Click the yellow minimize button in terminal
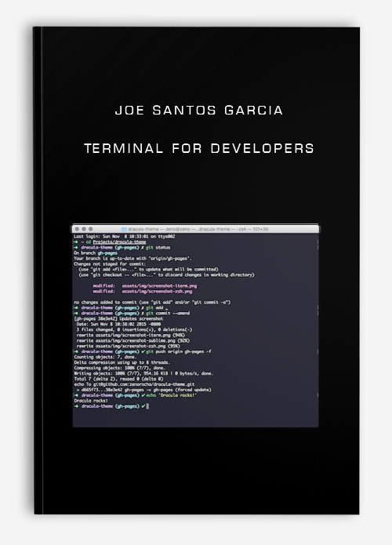Image resolution: width=392 pixels, height=545 pixels. 84,229
